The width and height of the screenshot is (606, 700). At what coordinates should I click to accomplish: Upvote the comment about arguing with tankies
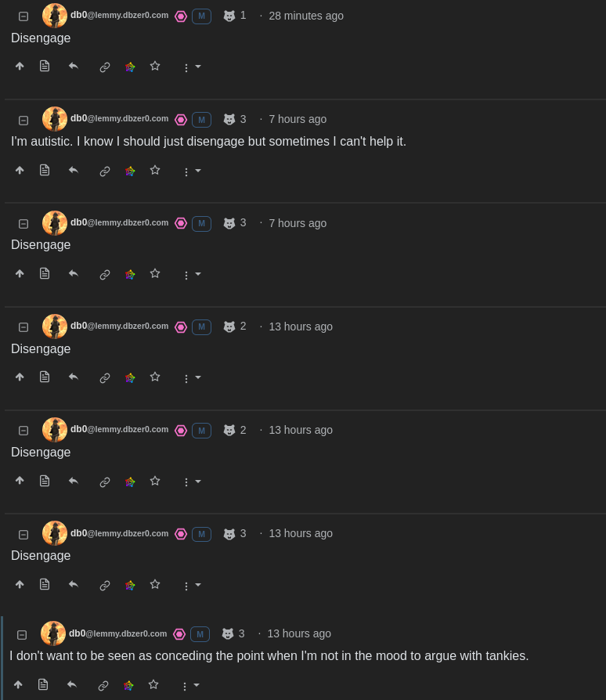point(18,684)
